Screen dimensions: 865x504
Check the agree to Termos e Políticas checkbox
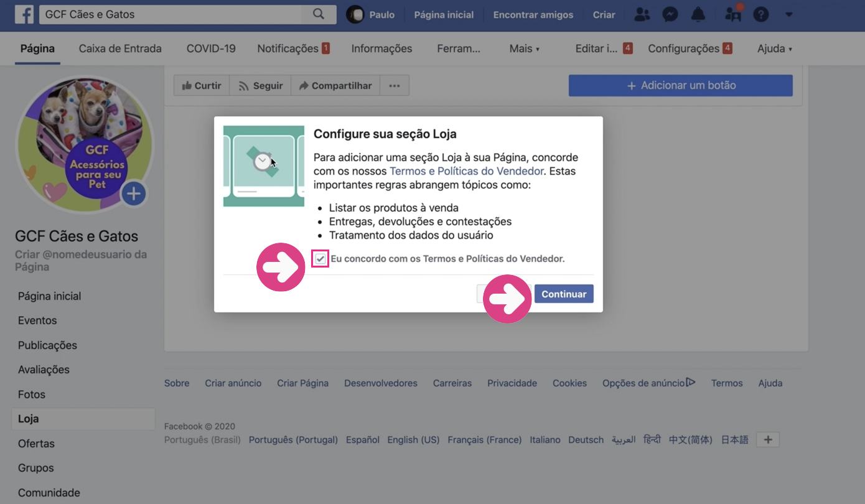tap(320, 259)
